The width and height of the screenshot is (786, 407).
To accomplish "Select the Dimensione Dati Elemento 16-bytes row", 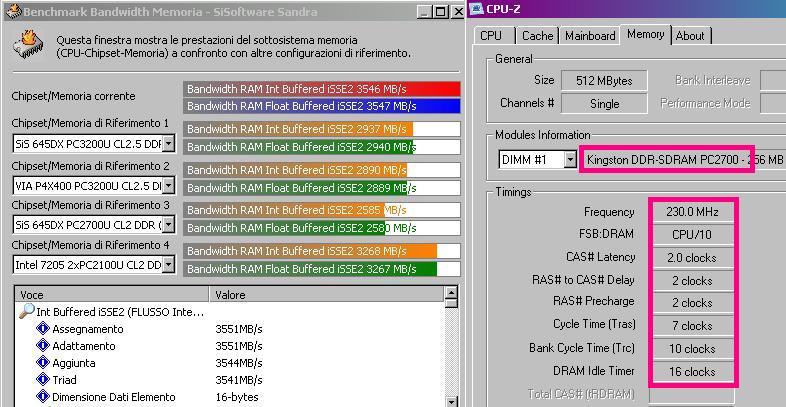I will [x=230, y=397].
